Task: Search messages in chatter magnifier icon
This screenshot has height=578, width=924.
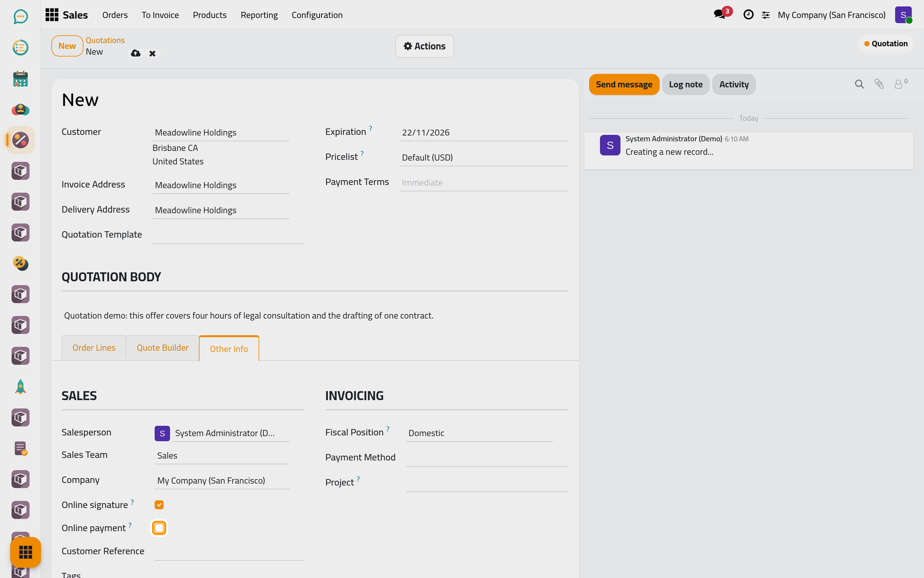Action: pyautogui.click(x=860, y=84)
